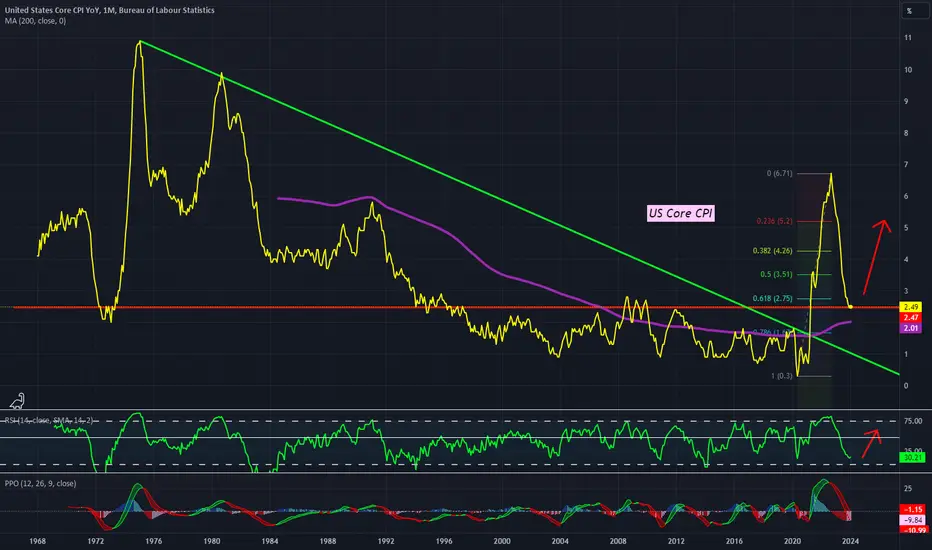Open the RSI (14, close, SMA, 14, 2) legend
The width and height of the screenshot is (932, 550).
[49, 420]
